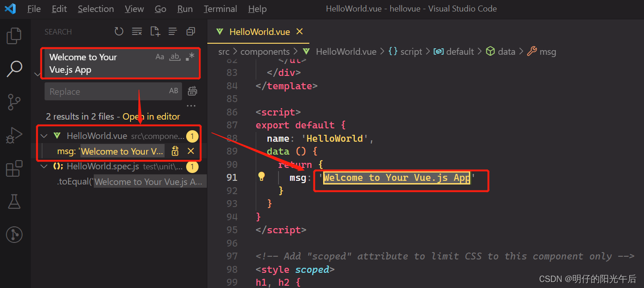Click the Replace All icon next to Replace field
The image size is (644, 288).
pyautogui.click(x=192, y=91)
